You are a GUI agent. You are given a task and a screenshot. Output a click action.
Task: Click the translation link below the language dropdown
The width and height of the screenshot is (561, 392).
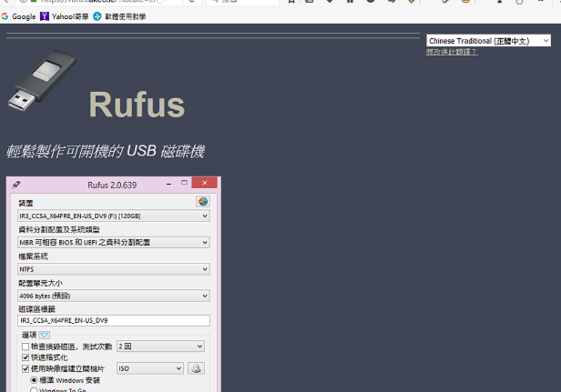[x=452, y=52]
